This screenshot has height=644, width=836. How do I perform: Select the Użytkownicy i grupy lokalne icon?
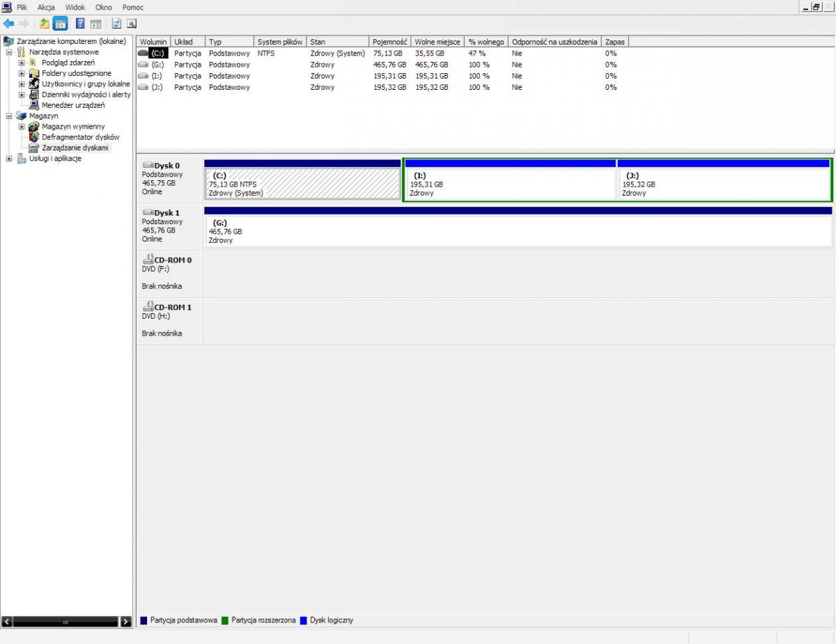(34, 84)
